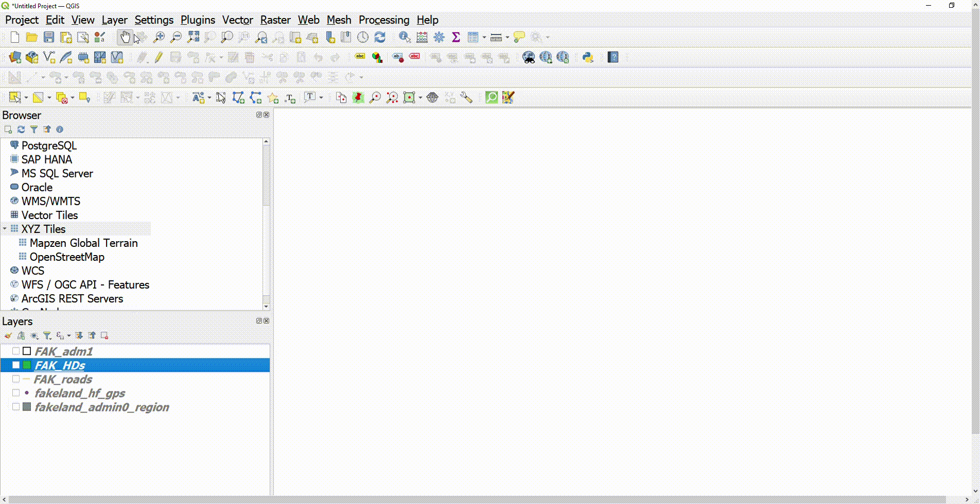Screen dimensions: 980x504
Task: Click the FAK_HDs green color swatch
Action: [x=27, y=365]
